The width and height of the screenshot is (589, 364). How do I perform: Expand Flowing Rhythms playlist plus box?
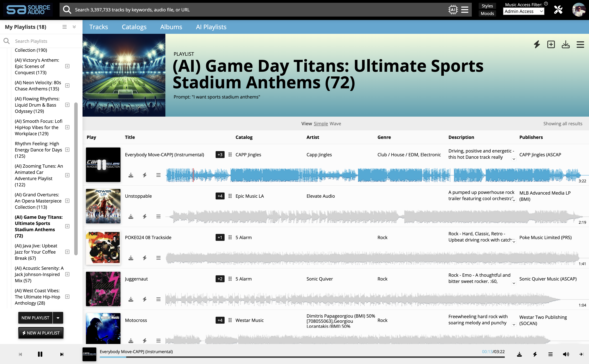pos(67,105)
